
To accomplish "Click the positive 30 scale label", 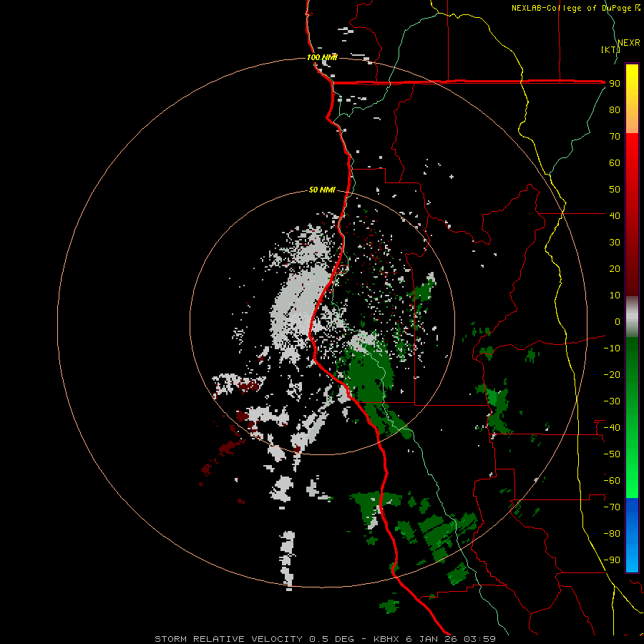I will [615, 243].
